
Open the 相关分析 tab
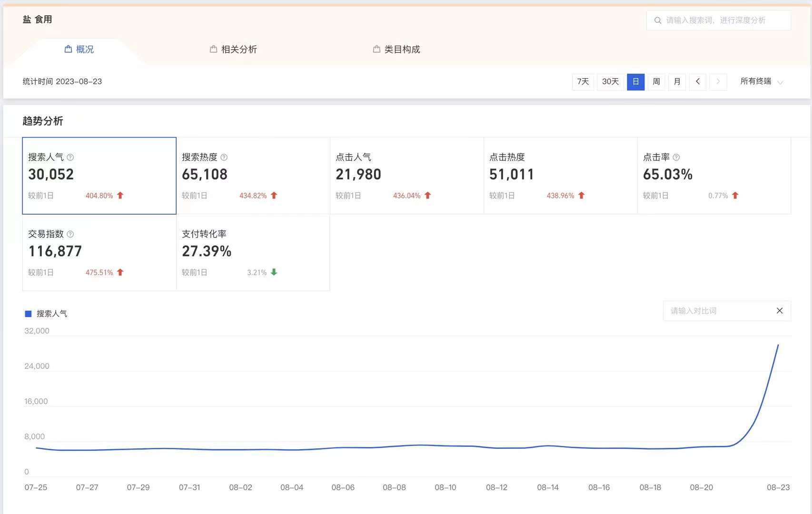coord(233,49)
